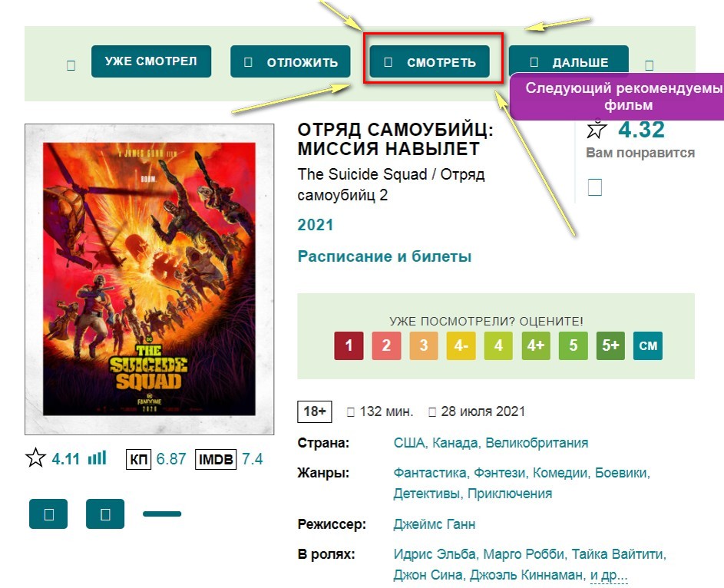This screenshot has width=724, height=588.
Task: Click the bar chart icon next to 4.11
Action: pyautogui.click(x=97, y=458)
